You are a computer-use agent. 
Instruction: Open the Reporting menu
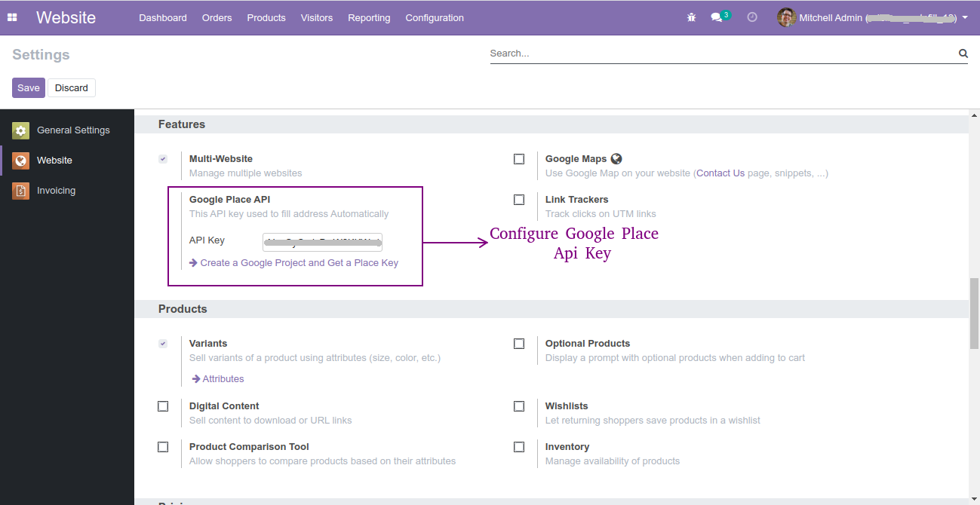point(369,17)
